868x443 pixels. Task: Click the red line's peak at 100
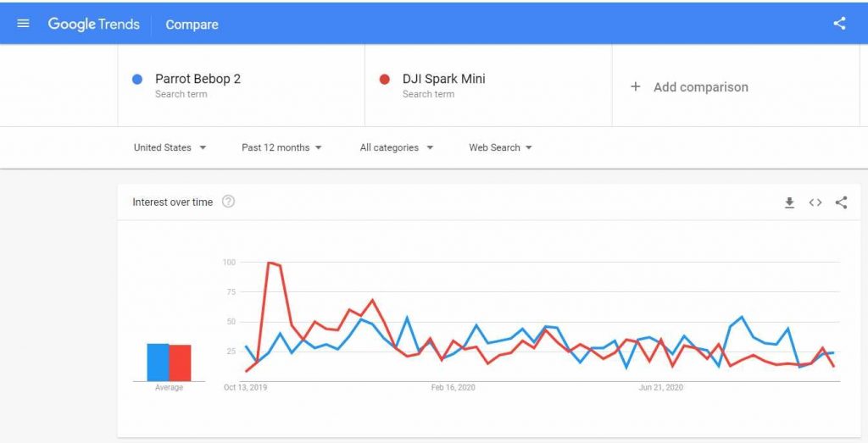pos(270,263)
